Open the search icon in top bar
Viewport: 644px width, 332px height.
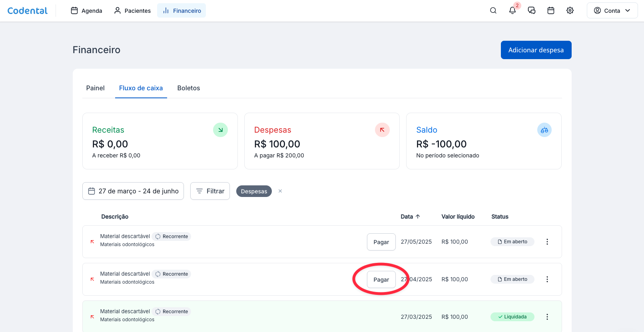[x=493, y=11]
